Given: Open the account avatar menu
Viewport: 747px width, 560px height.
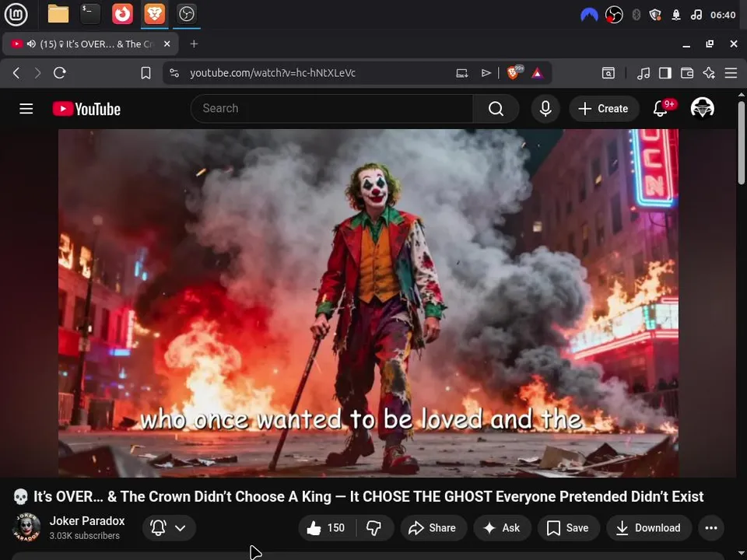Looking at the screenshot, I should point(702,108).
